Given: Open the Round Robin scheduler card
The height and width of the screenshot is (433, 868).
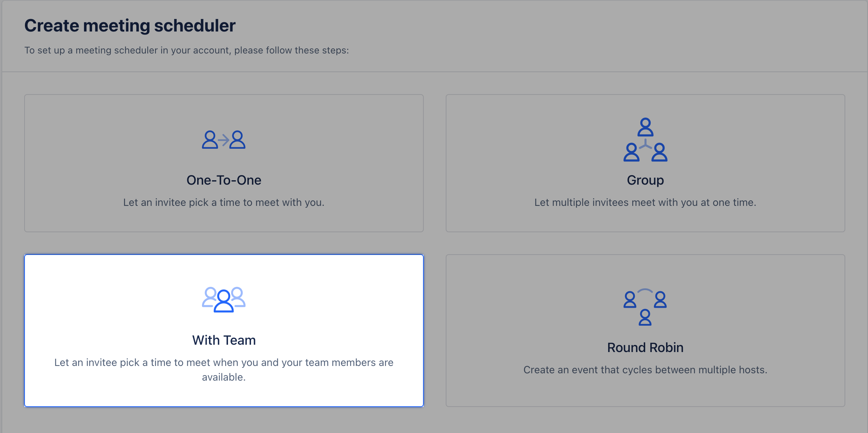Looking at the screenshot, I should pos(645,330).
